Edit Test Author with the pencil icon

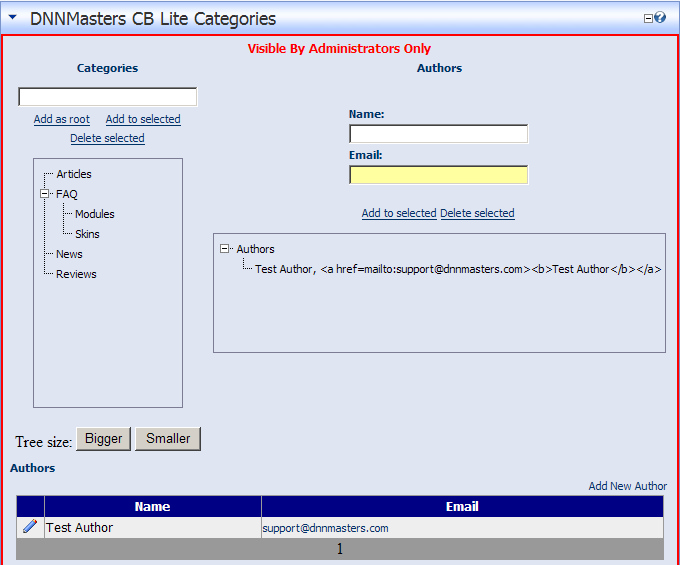(30, 526)
